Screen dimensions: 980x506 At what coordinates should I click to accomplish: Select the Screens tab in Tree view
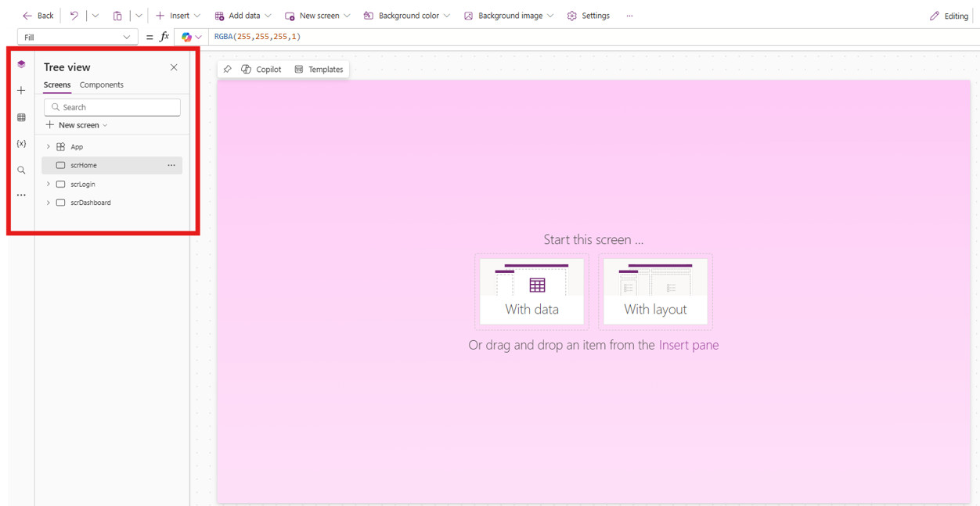tap(56, 84)
